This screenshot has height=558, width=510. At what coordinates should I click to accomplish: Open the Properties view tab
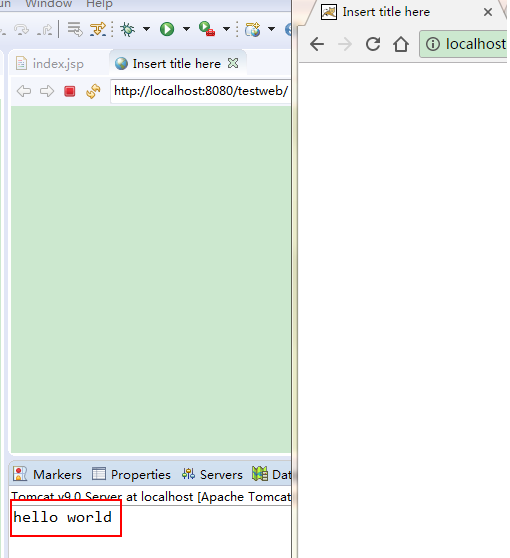[x=131, y=474]
